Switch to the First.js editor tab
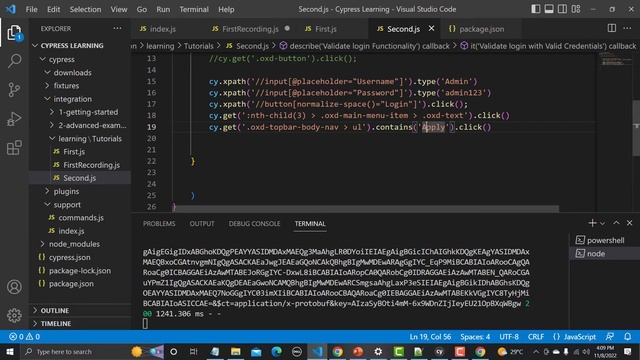The width and height of the screenshot is (640, 360). tap(325, 29)
